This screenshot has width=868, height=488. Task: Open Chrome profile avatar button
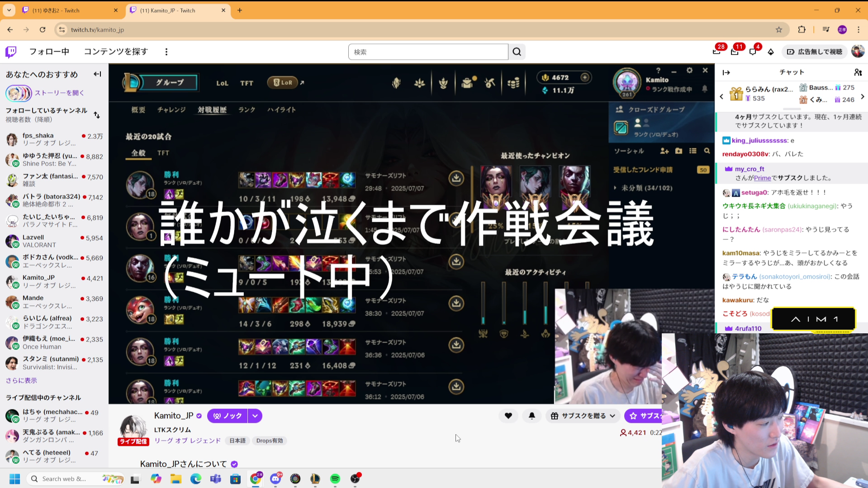[x=842, y=30]
